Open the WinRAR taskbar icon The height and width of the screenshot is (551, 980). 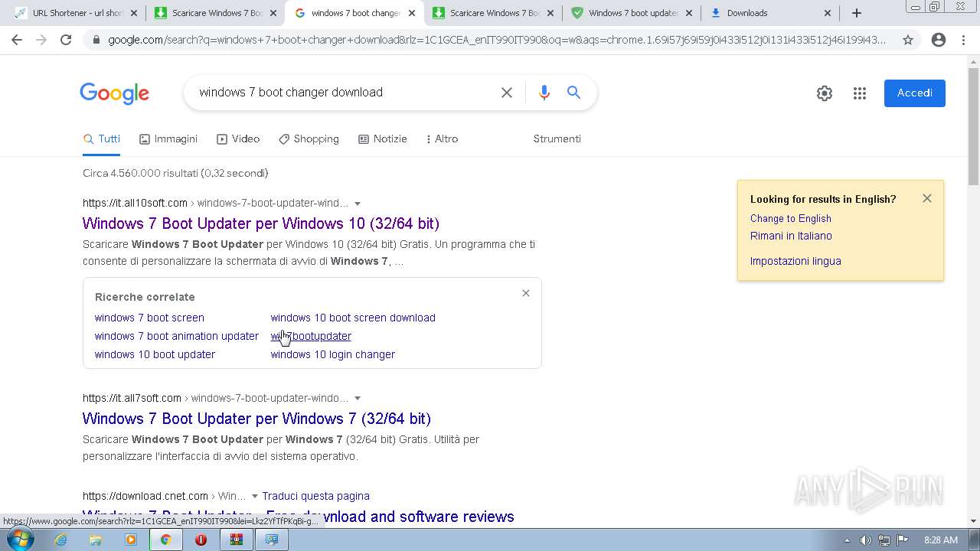(x=237, y=540)
